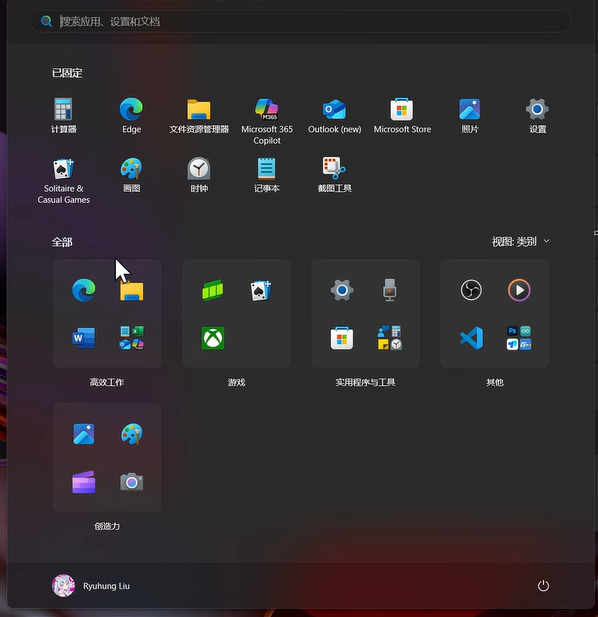
Task: Launch OBS Studio from 其他 category
Action: 471,290
